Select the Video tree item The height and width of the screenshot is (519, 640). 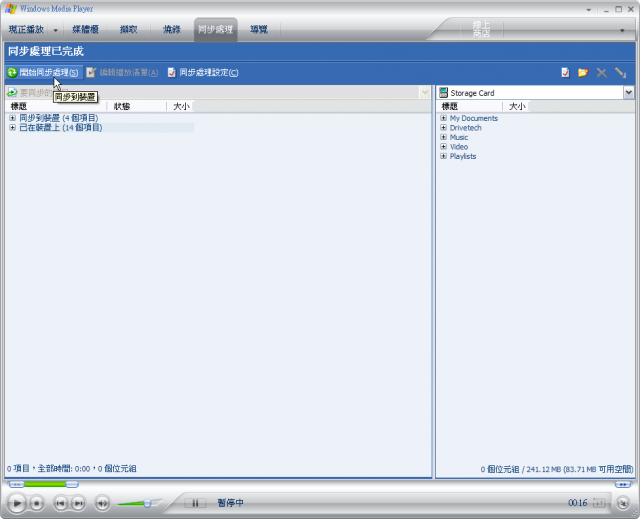[x=459, y=146]
